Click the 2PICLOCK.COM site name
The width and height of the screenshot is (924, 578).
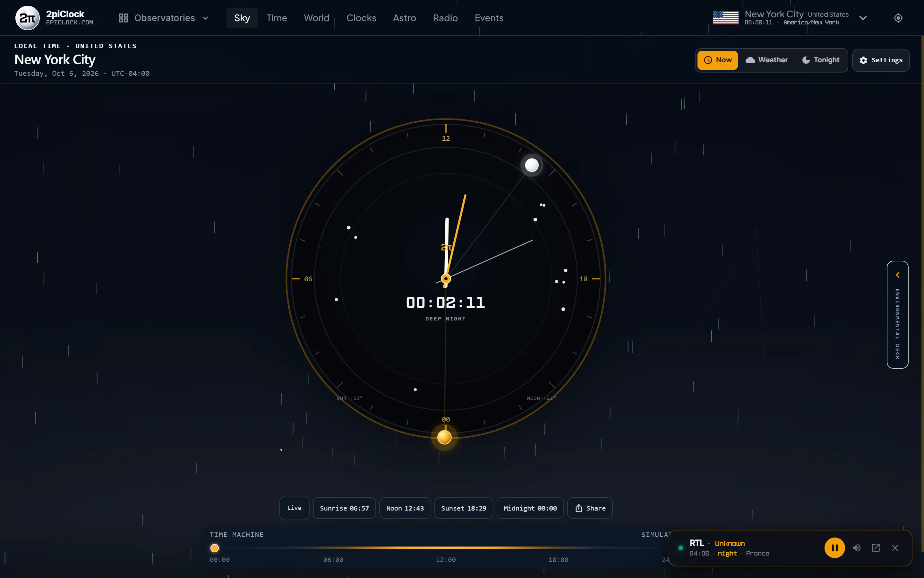(x=70, y=22)
